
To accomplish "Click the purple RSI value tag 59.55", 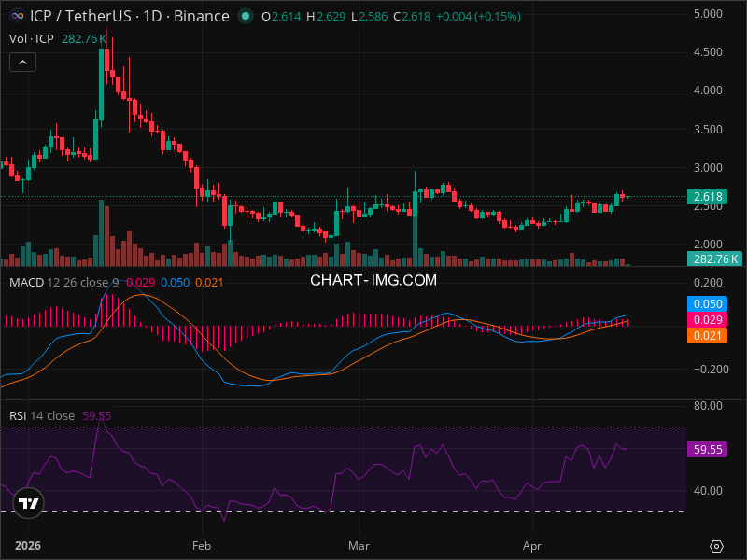I will pyautogui.click(x=708, y=450).
